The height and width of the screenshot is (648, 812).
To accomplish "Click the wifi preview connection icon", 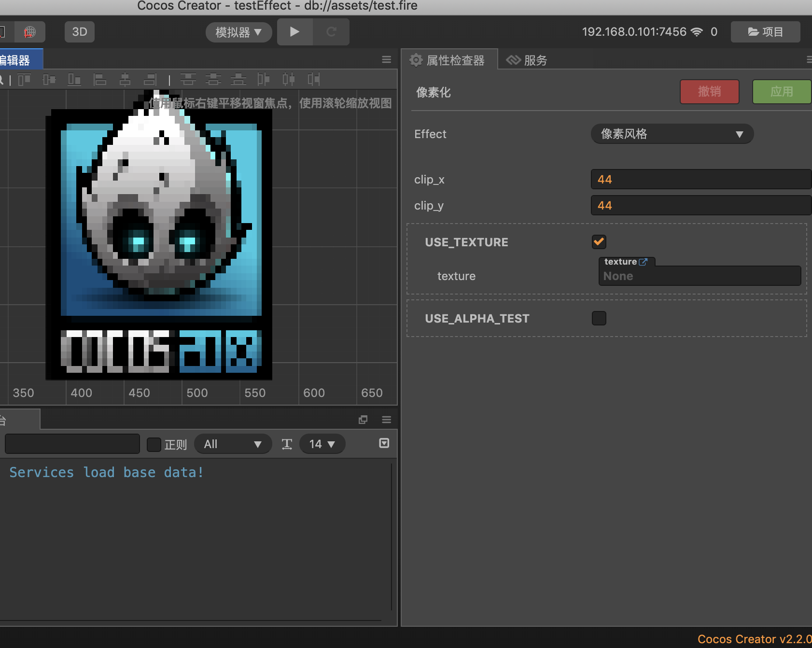I will (697, 32).
